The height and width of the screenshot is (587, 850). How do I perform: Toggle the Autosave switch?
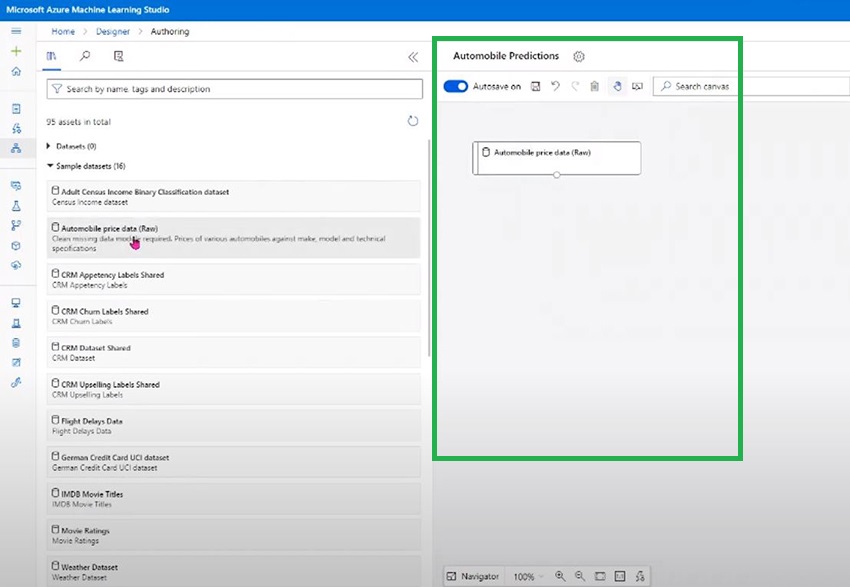(x=455, y=86)
